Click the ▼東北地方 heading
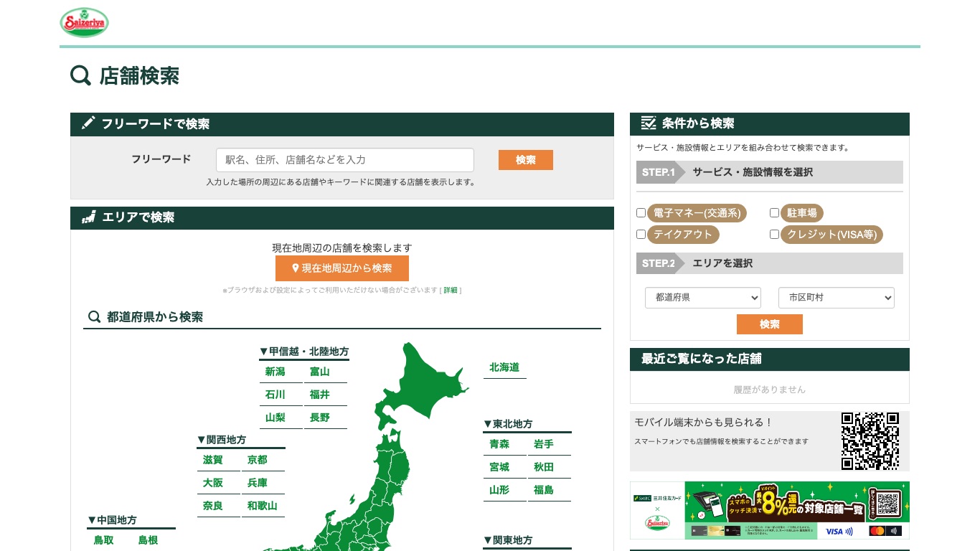The width and height of the screenshot is (980, 551). [508, 424]
